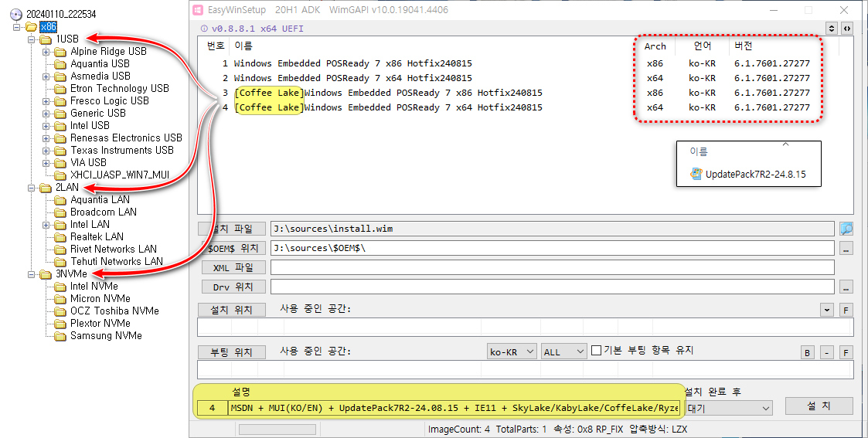Click the disc icon beside 20240110_222534
The image size is (868, 438).
16,15
